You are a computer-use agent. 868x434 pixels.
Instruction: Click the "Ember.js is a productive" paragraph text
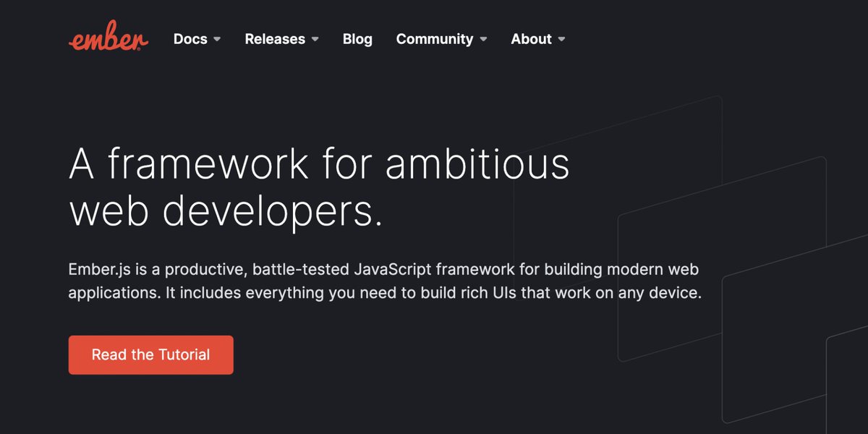pyautogui.click(x=386, y=282)
